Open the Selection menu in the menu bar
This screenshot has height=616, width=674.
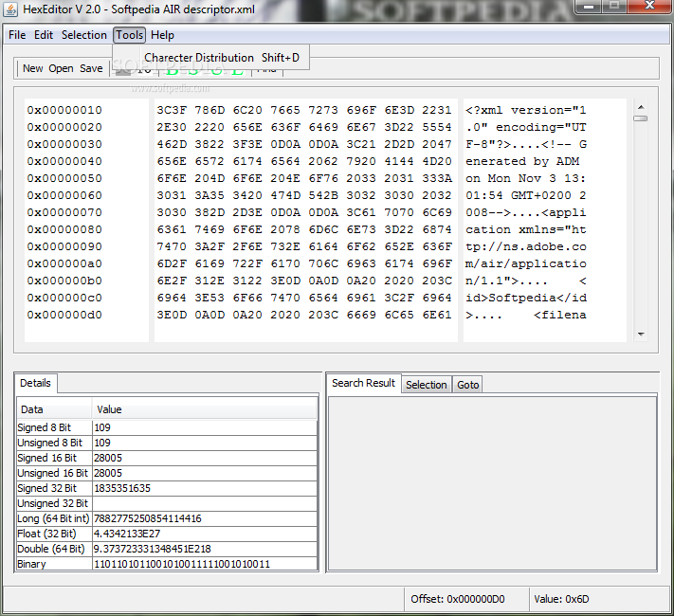83,35
